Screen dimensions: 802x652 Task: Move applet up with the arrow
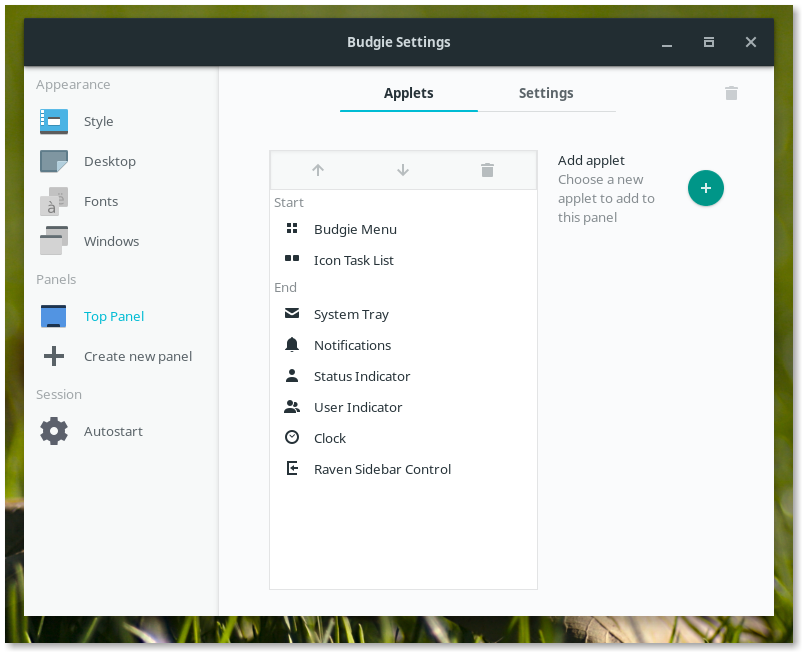tap(318, 170)
